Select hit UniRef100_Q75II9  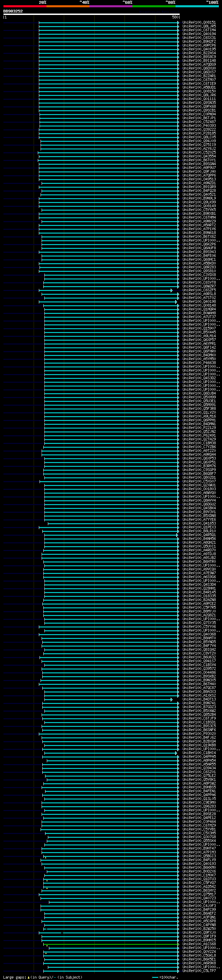[x=199, y=145]
